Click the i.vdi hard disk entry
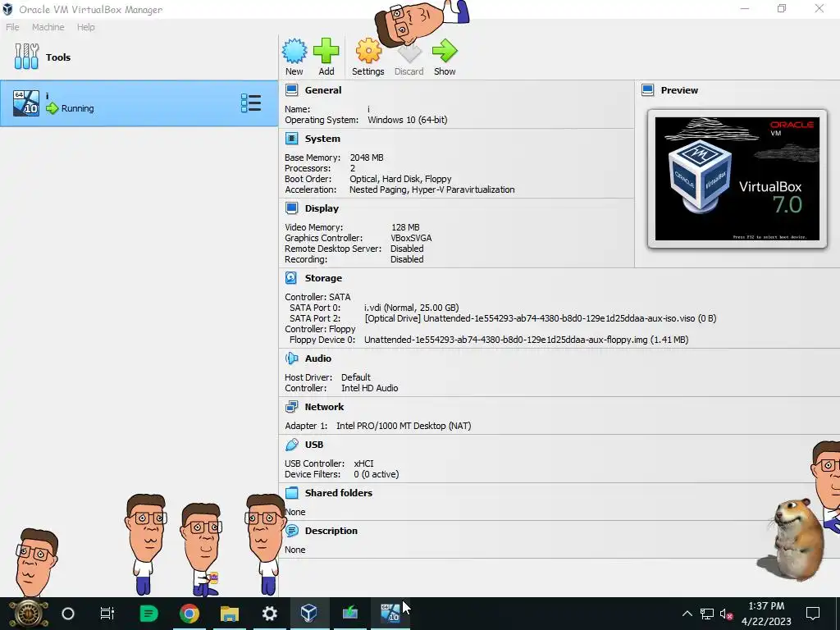The image size is (840, 630). (x=412, y=308)
